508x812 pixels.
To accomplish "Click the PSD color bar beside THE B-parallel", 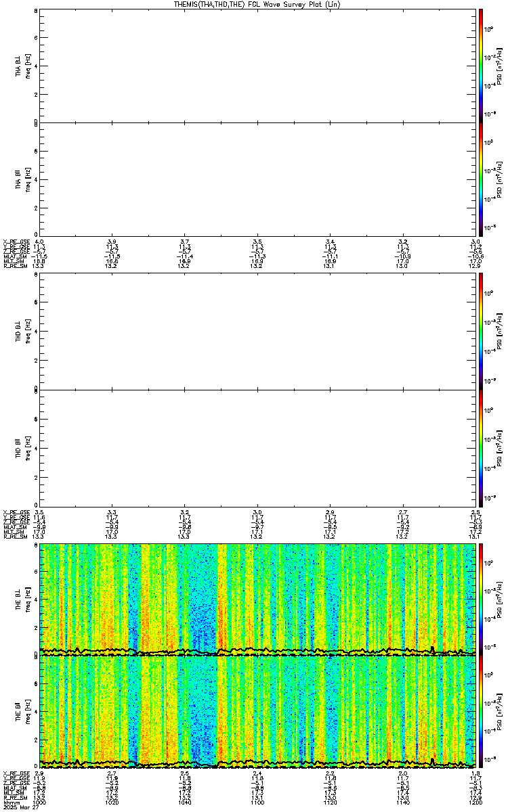I will tap(481, 713).
